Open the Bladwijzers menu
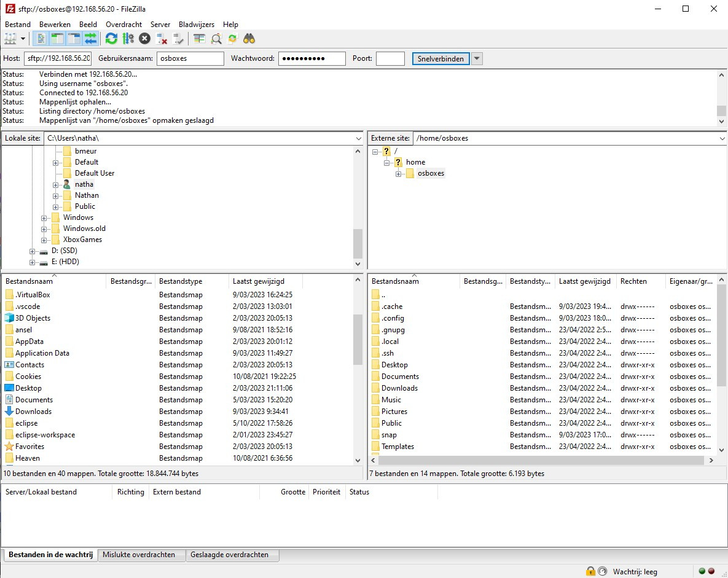 197,25
